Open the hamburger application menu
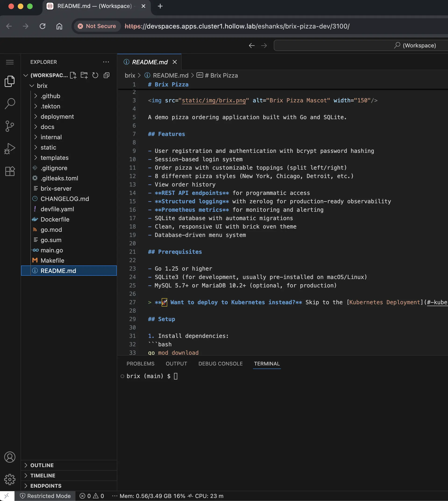The height and width of the screenshot is (501, 448). click(x=10, y=62)
